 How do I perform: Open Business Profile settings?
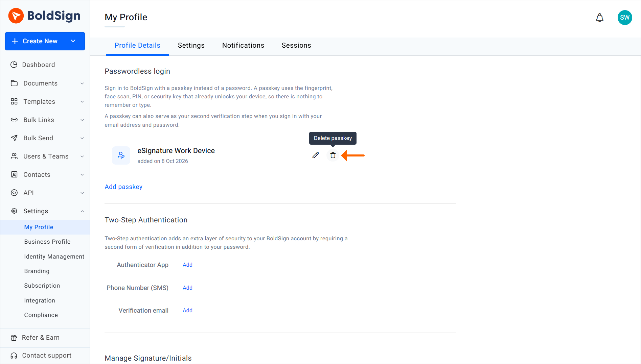(x=47, y=242)
